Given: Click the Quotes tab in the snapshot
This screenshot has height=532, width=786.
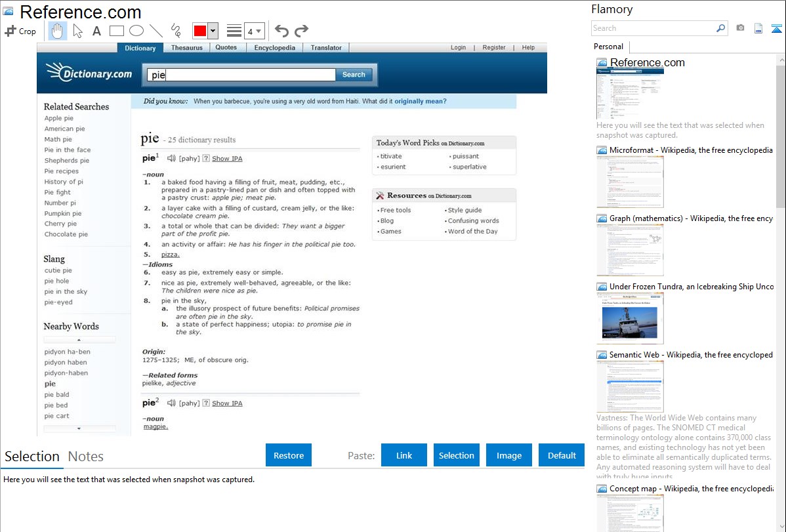Looking at the screenshot, I should (226, 48).
